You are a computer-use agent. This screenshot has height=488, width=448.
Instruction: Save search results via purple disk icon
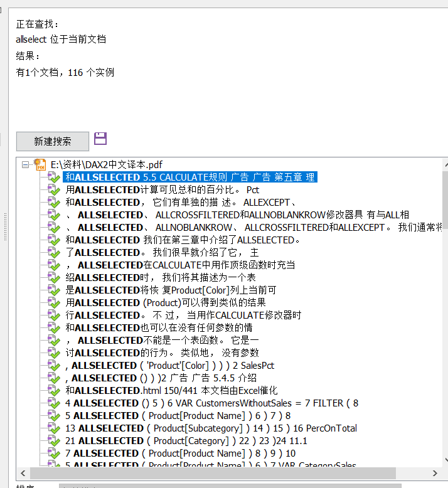pyautogui.click(x=100, y=139)
